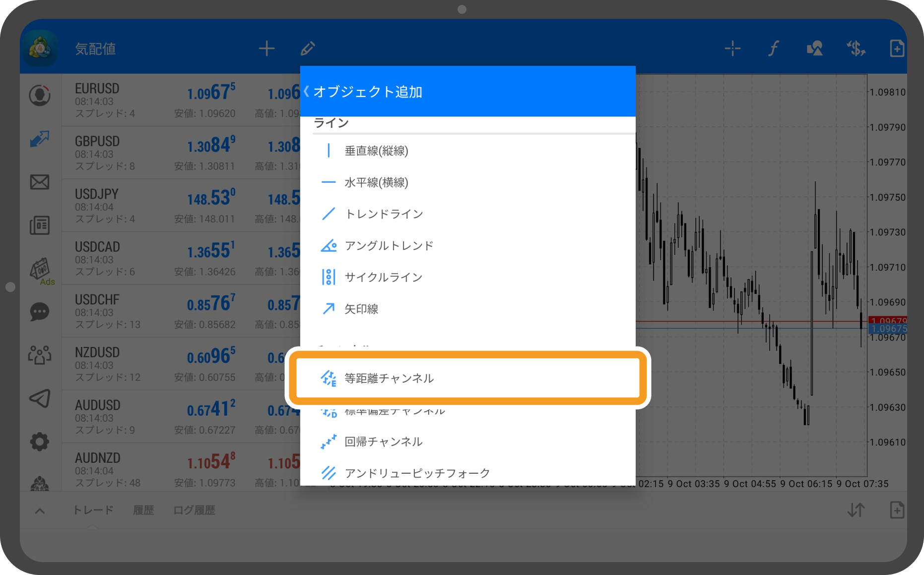This screenshot has height=575, width=924.
Task: Select トレンドライン object
Action: (x=468, y=214)
